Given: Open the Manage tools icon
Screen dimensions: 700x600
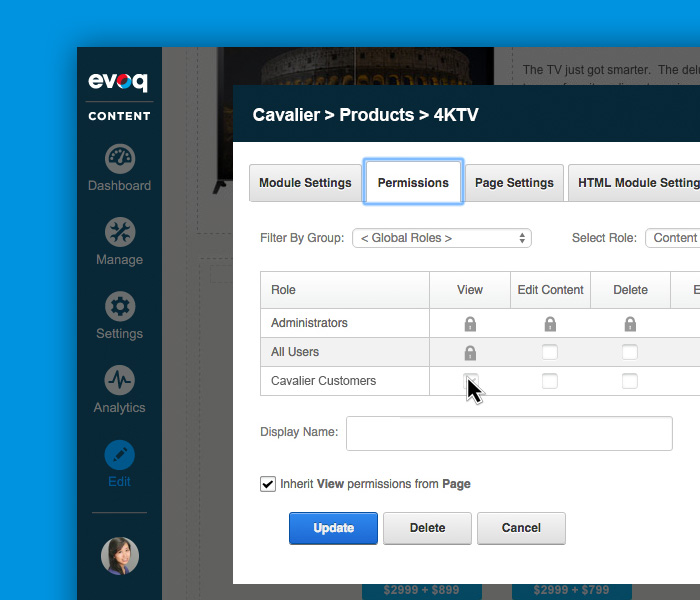Looking at the screenshot, I should click(x=120, y=232).
